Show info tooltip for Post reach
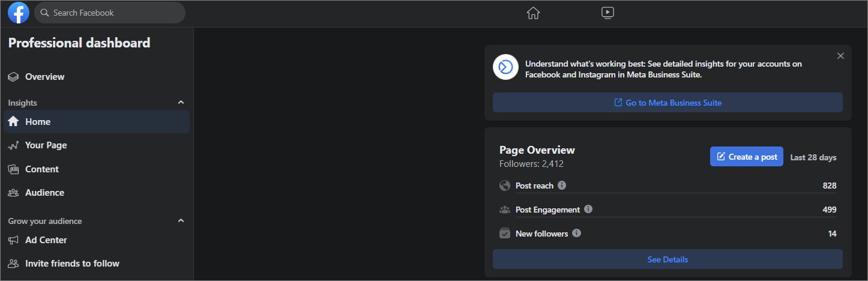868x281 pixels. tap(562, 186)
